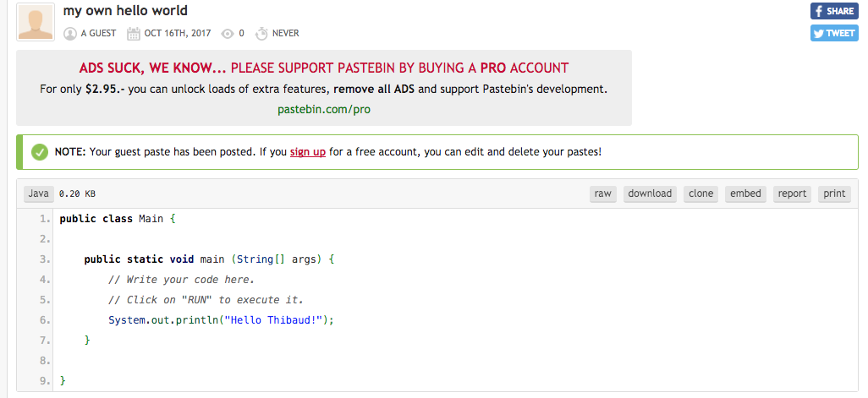Click the eye views icon
The width and height of the screenshot is (868, 398).
coord(227,34)
